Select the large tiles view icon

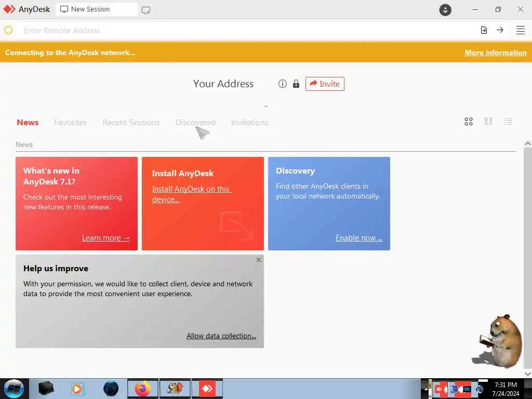(x=469, y=122)
